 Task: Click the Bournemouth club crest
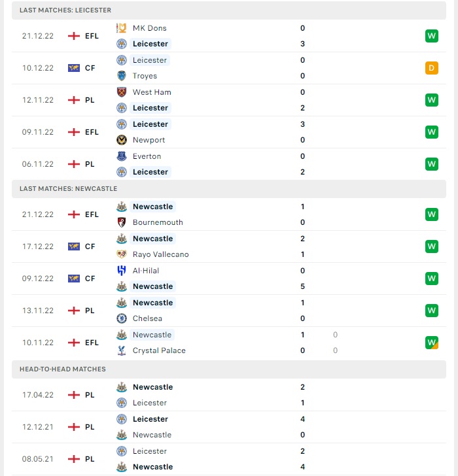[122, 222]
